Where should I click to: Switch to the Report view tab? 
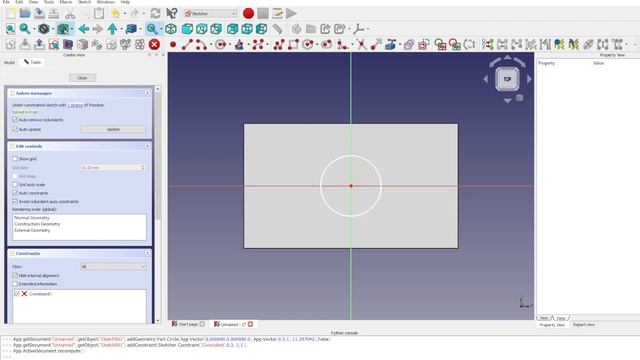(584, 325)
